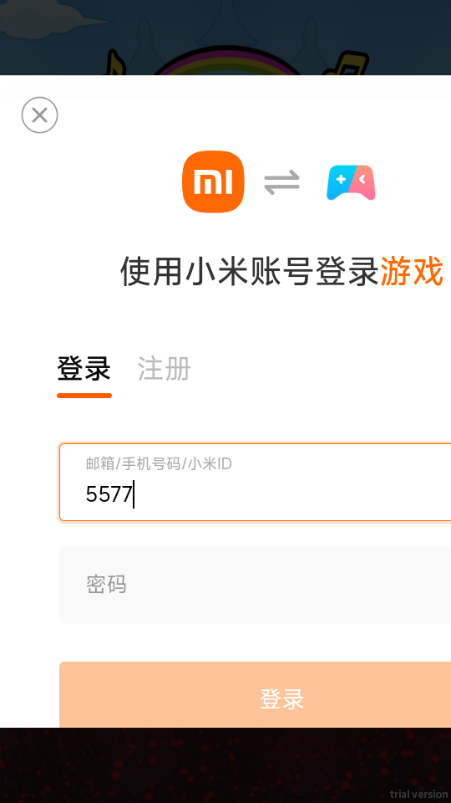
Task: Focus the 邮箱/手机号码/小米ID input field
Action: 255,482
